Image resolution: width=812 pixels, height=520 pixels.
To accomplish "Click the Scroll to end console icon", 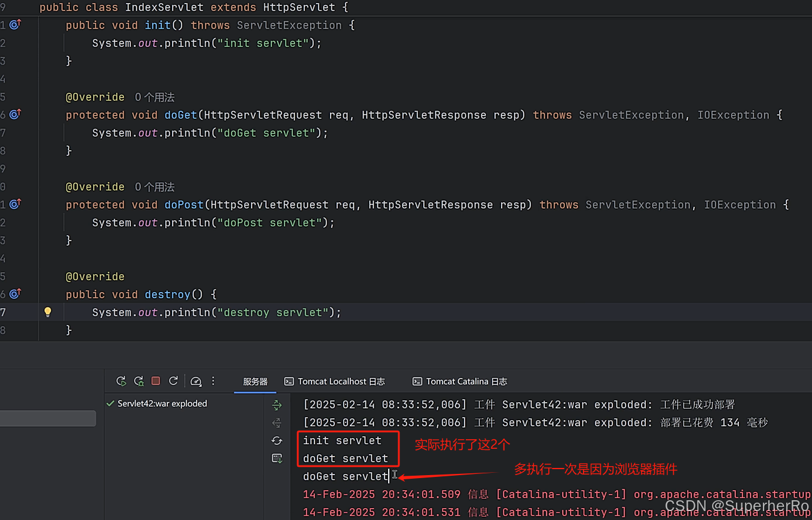I will click(277, 458).
